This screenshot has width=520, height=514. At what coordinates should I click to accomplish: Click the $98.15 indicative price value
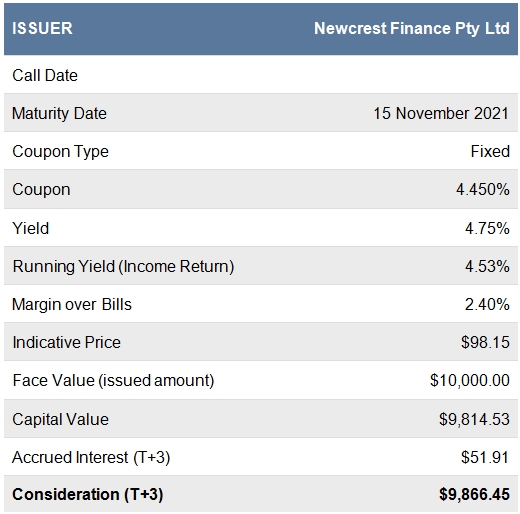(x=485, y=342)
